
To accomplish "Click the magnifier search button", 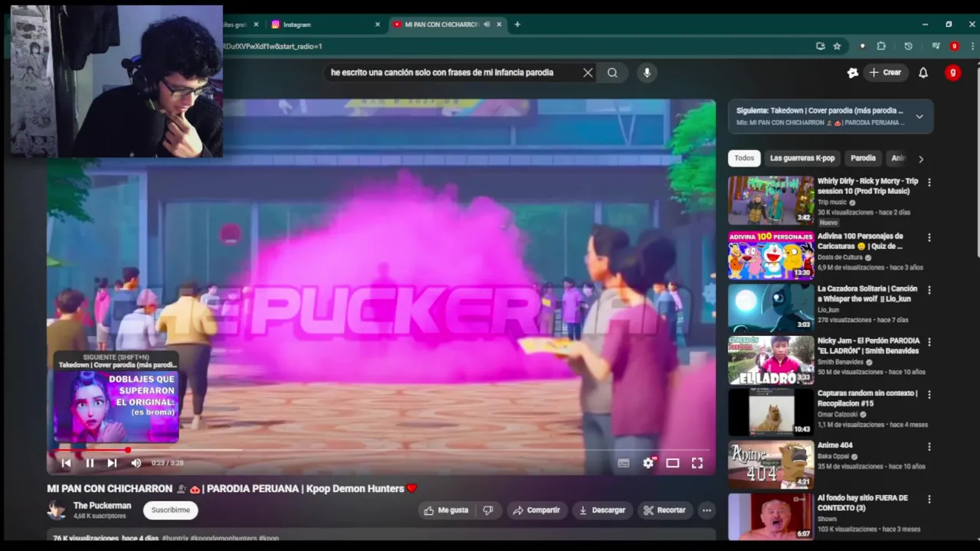I will pos(612,73).
